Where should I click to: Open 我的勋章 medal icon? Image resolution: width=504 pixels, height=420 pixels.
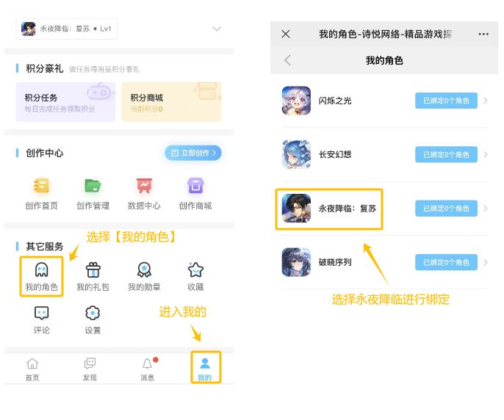(144, 269)
